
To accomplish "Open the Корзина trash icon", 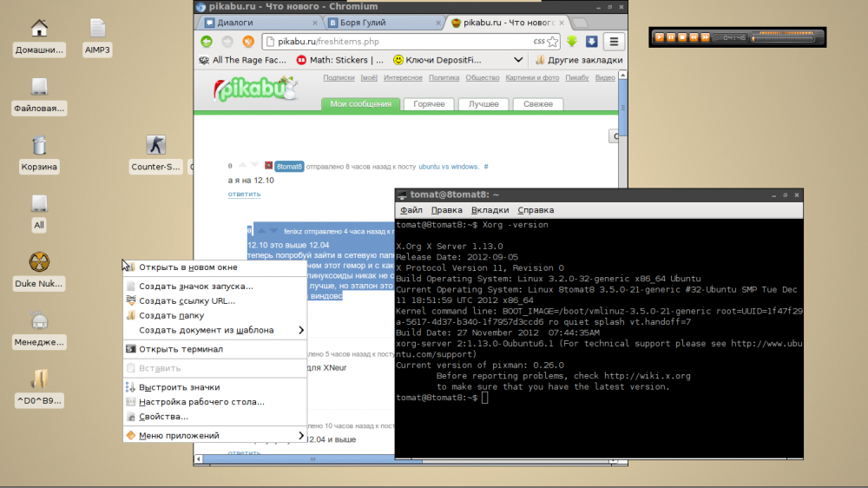I will pyautogui.click(x=39, y=155).
